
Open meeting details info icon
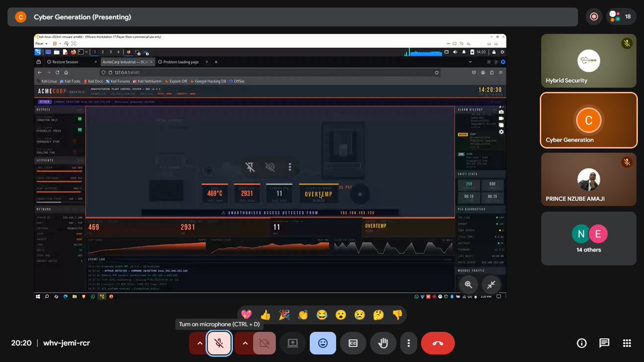click(x=581, y=343)
